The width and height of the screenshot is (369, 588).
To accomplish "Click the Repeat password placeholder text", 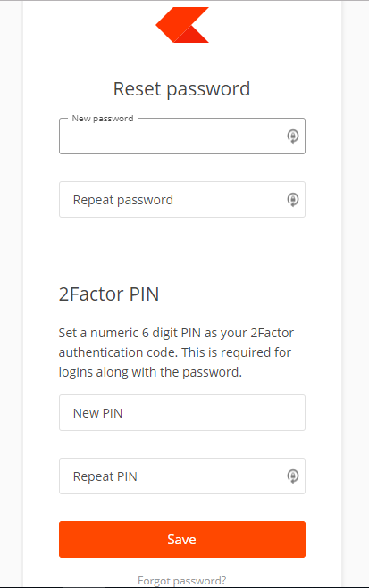I will (x=123, y=200).
